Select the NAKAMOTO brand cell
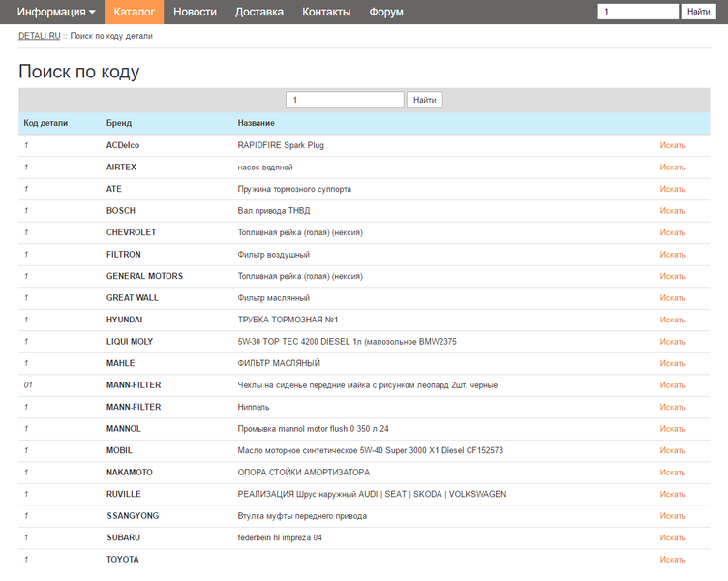 (130, 473)
